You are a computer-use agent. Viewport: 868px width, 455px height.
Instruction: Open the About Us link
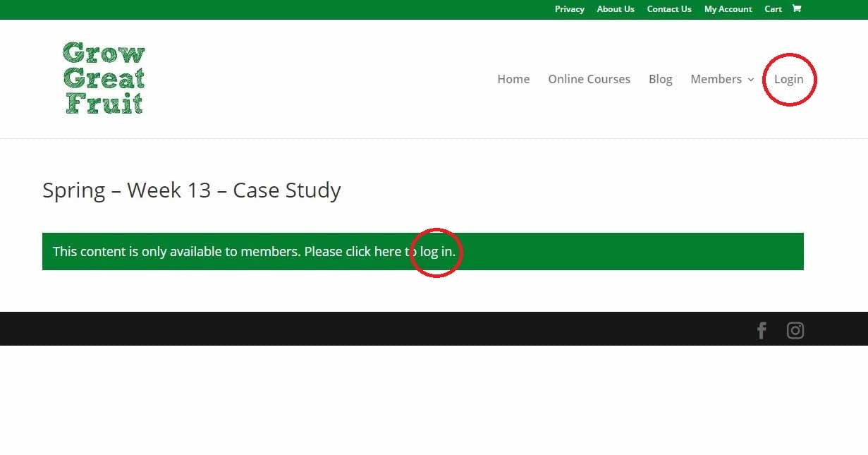616,9
